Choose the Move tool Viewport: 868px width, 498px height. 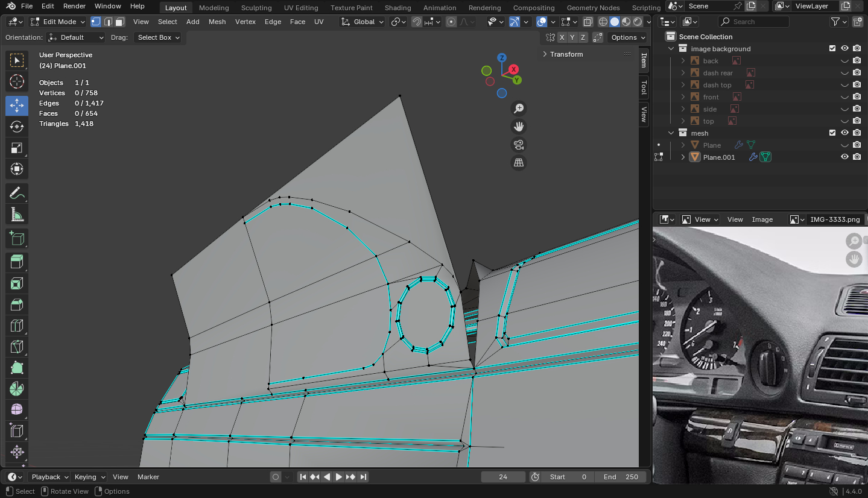(x=17, y=106)
